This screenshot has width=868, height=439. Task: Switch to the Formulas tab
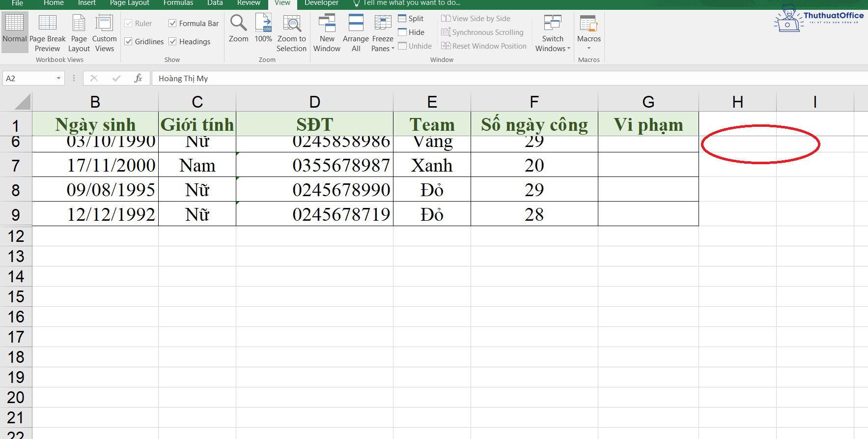(178, 3)
